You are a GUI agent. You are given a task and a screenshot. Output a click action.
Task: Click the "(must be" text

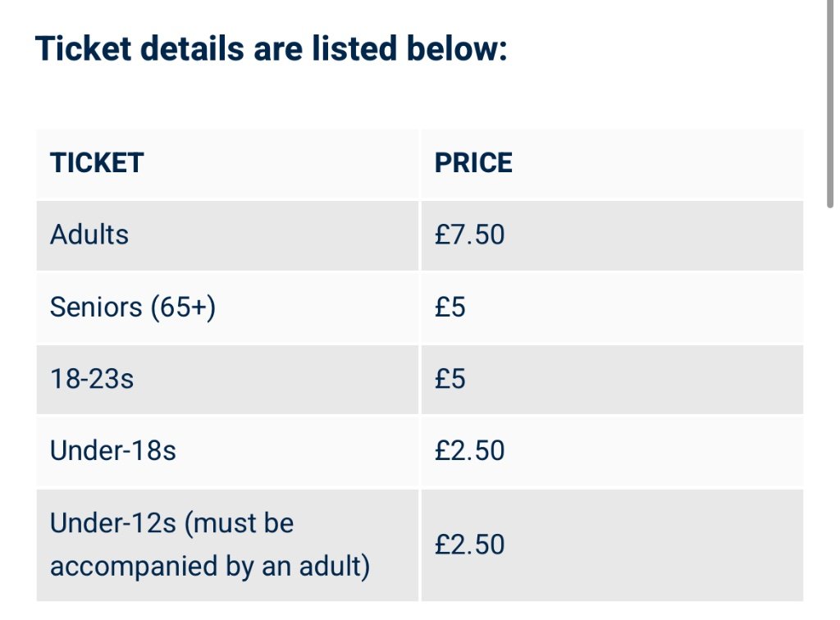point(239,523)
